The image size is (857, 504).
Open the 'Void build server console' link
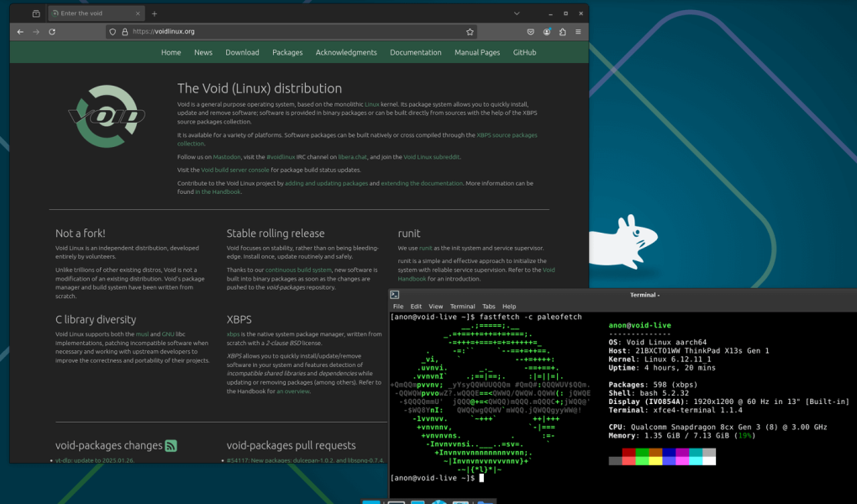[x=235, y=170]
